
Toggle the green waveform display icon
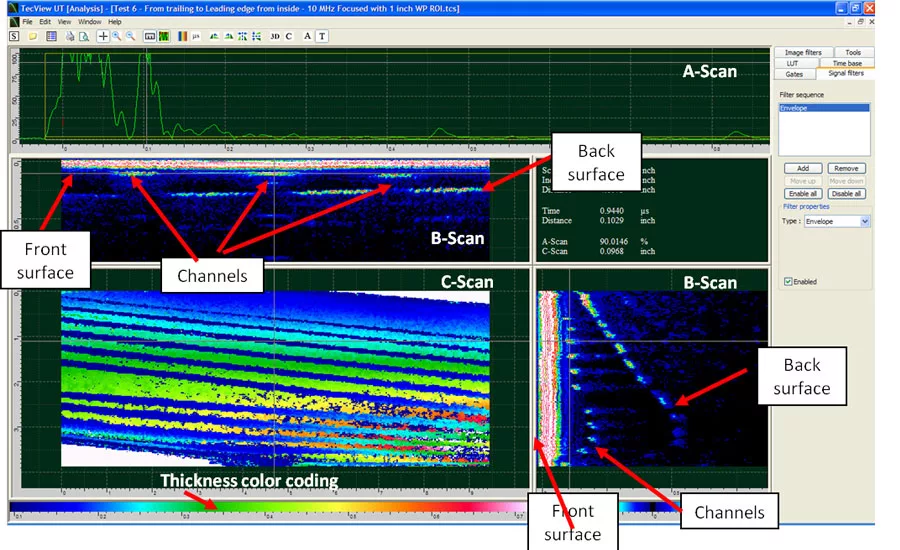point(164,36)
